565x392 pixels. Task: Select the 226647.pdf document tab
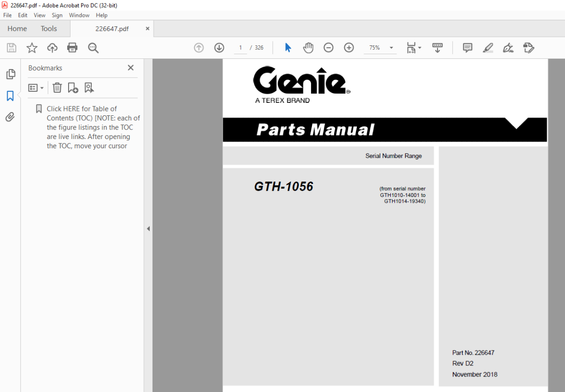tap(112, 29)
